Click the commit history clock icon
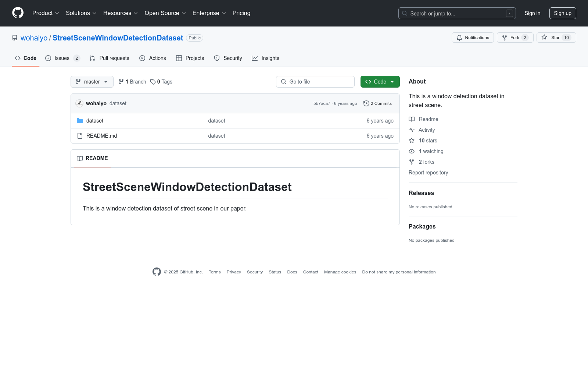Image resolution: width=588 pixels, height=368 pixels. tap(366, 103)
